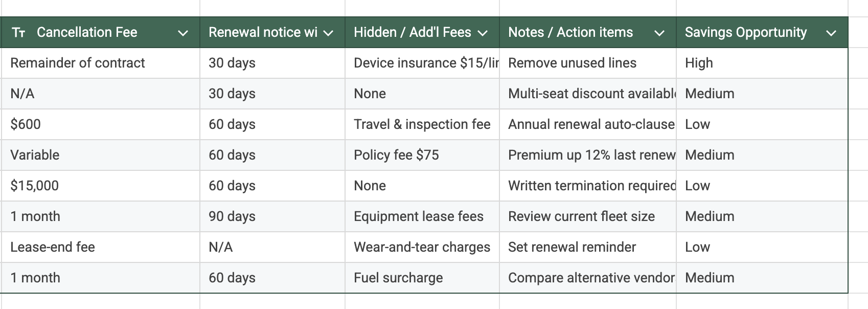Viewport: 868px width, 309px height.
Task: Click the Remove unused lines cell
Action: pos(572,63)
